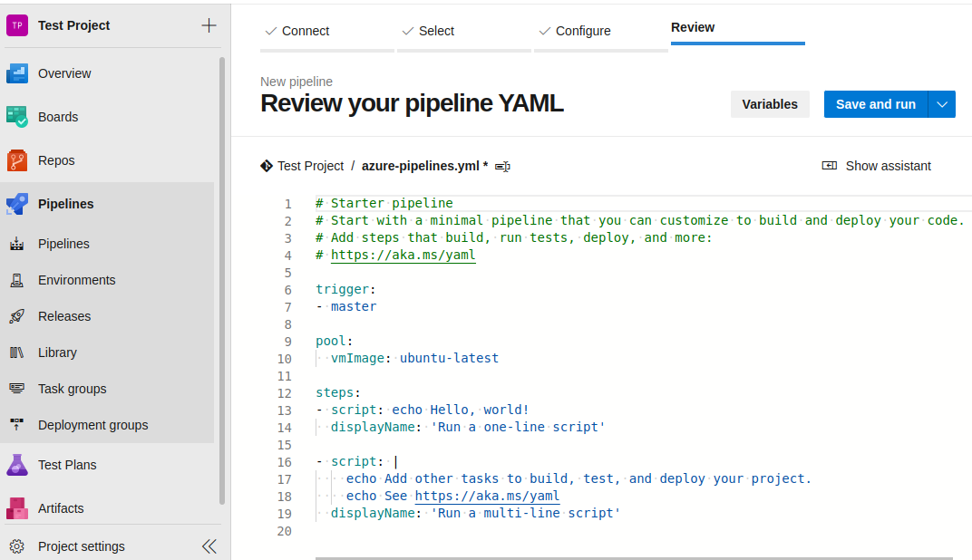The image size is (972, 560).
Task: Click the Save and run button
Action: 875,105
